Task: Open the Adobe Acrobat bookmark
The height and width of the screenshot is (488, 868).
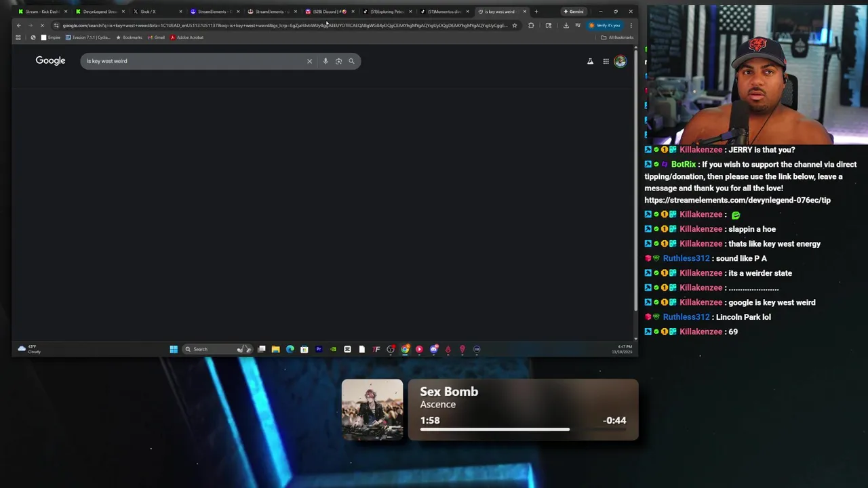Action: (x=186, y=37)
